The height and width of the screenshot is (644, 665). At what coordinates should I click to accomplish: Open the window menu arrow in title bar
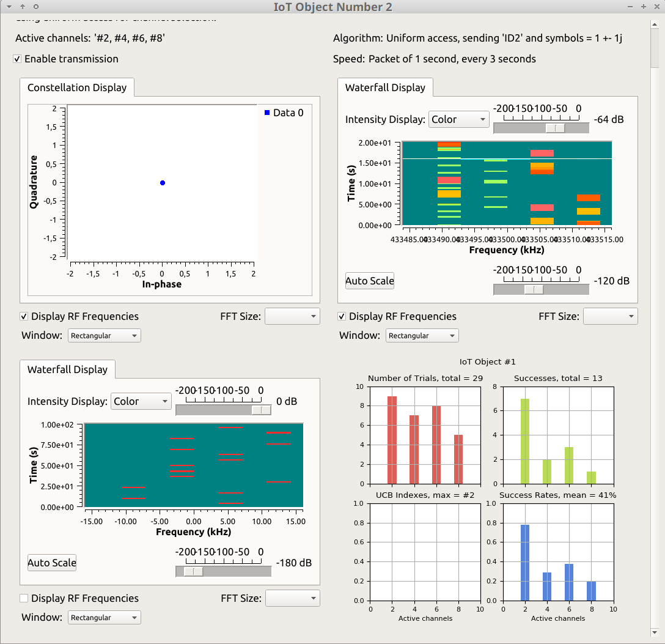click(x=9, y=7)
